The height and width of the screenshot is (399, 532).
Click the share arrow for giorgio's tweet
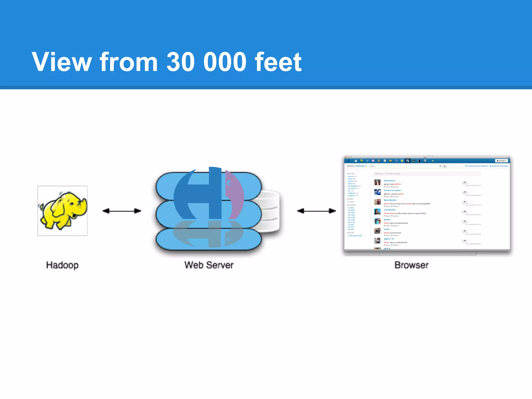pyautogui.click(x=464, y=221)
